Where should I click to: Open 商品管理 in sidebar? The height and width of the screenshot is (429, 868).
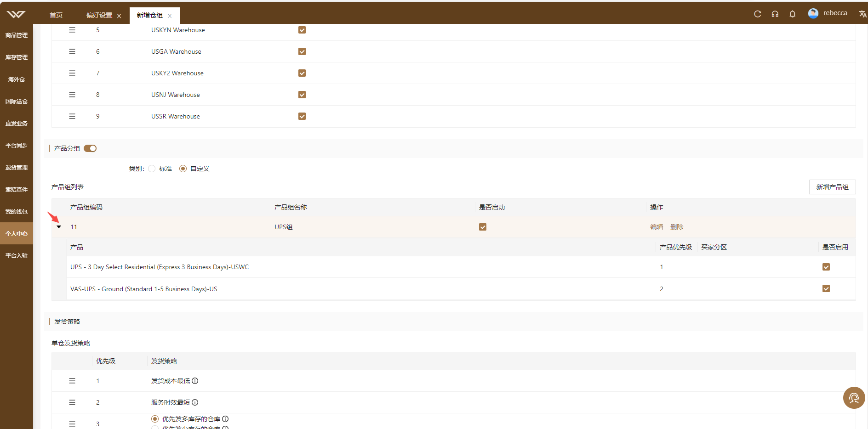17,35
